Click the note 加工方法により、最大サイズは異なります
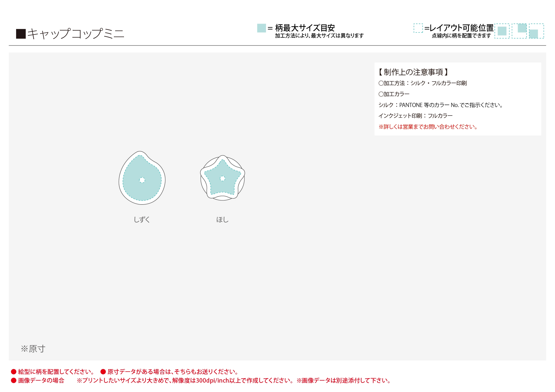 pos(319,36)
